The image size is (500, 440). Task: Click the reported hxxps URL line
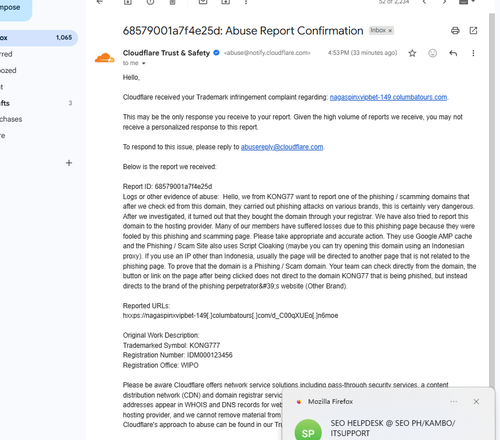click(230, 315)
